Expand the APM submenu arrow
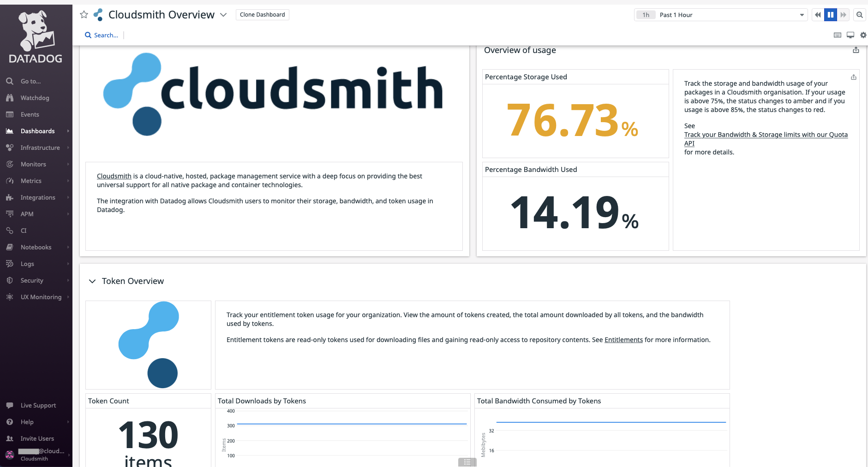This screenshot has height=467, width=868. coord(68,214)
